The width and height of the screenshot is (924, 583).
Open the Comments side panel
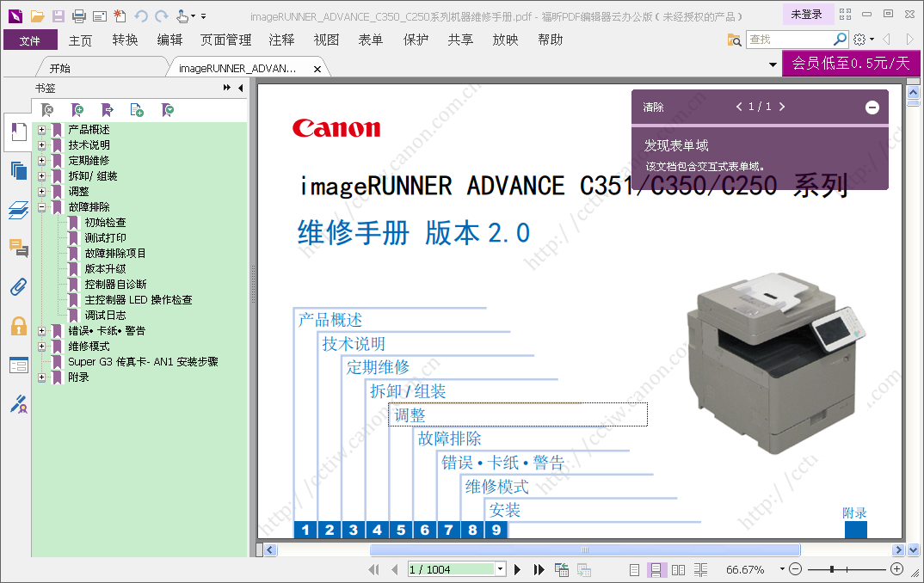[x=18, y=248]
